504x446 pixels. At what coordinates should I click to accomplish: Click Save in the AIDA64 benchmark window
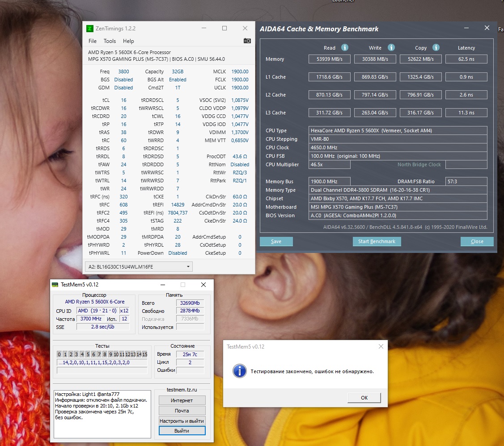(x=276, y=241)
